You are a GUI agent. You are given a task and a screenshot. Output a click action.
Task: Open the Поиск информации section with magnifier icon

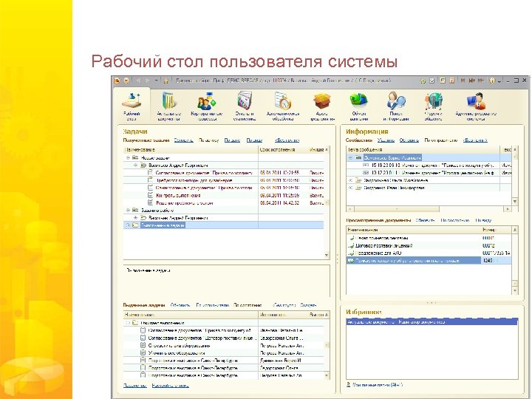[x=396, y=106]
